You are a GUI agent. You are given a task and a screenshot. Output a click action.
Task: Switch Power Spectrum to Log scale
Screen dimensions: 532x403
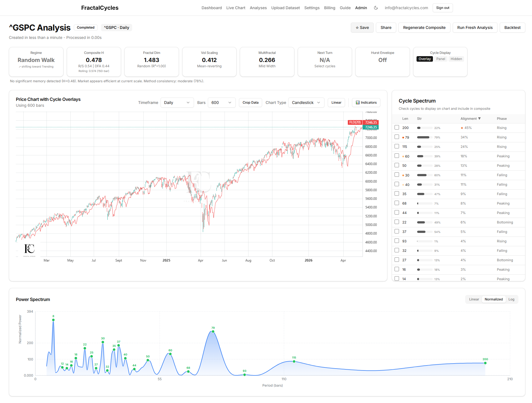coord(511,299)
